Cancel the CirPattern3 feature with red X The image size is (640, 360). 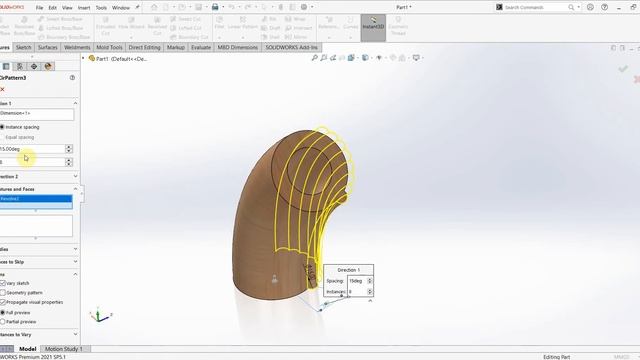click(2, 89)
